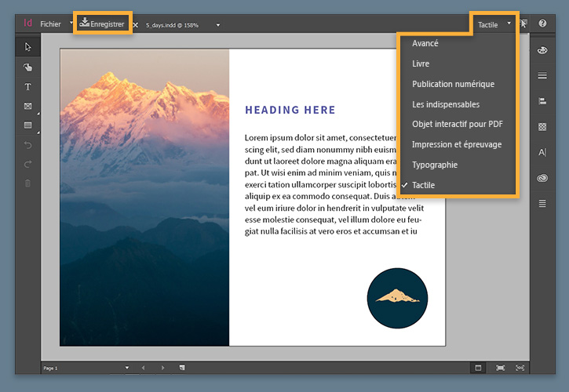Select the mountain photo on the page
569x392 pixels.
pyautogui.click(x=144, y=198)
